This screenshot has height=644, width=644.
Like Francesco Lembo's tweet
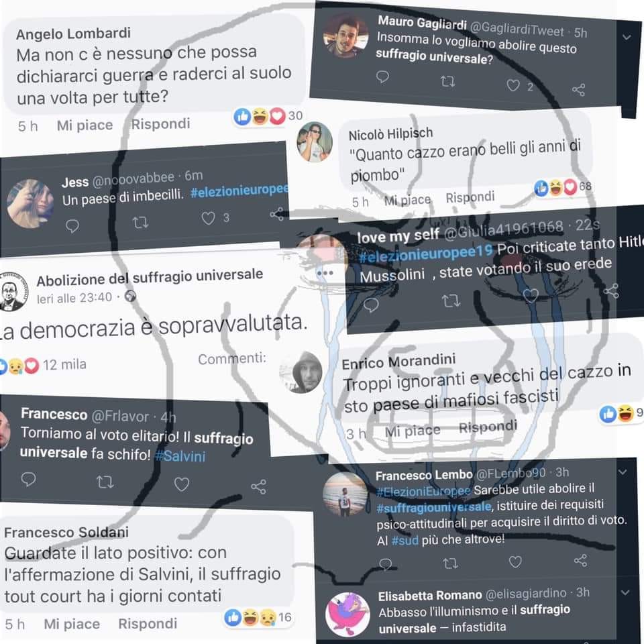[x=515, y=561]
